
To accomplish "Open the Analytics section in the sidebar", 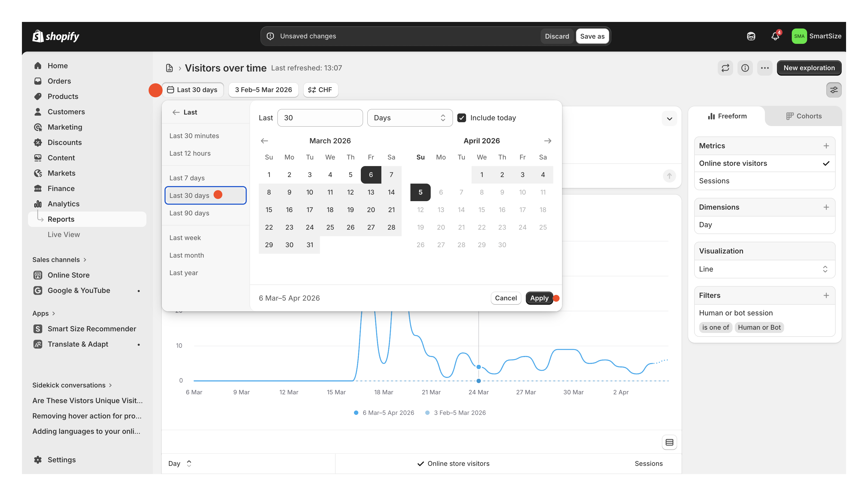I will [x=63, y=203].
